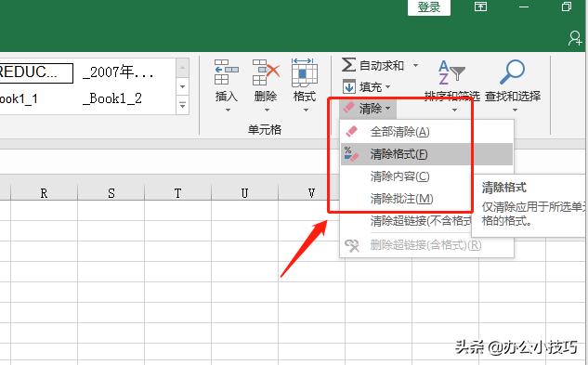Expand the AutoSum dropdown arrow
588x365 pixels.
[415, 65]
